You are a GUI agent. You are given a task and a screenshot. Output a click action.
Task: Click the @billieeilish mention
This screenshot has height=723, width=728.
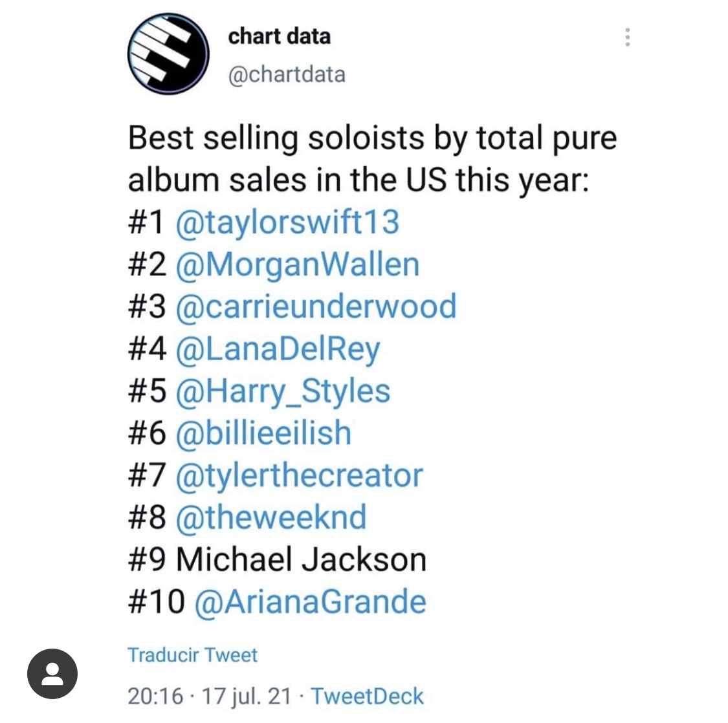pyautogui.click(x=263, y=433)
